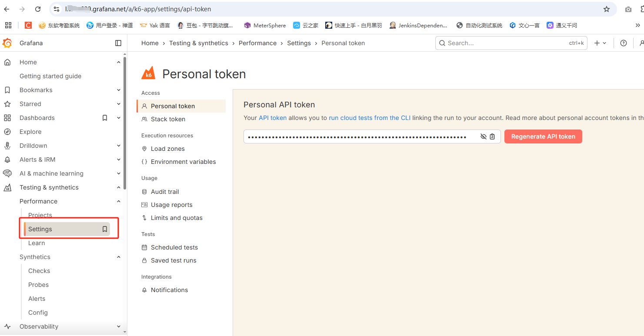644x336 pixels.
Task: Collapse the Testing & synthetics chevron
Action: [x=119, y=187]
